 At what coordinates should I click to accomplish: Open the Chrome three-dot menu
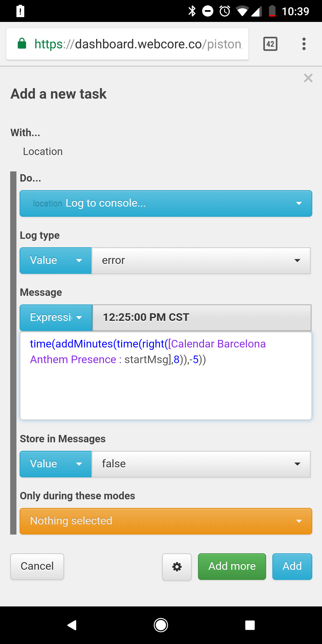(x=304, y=44)
